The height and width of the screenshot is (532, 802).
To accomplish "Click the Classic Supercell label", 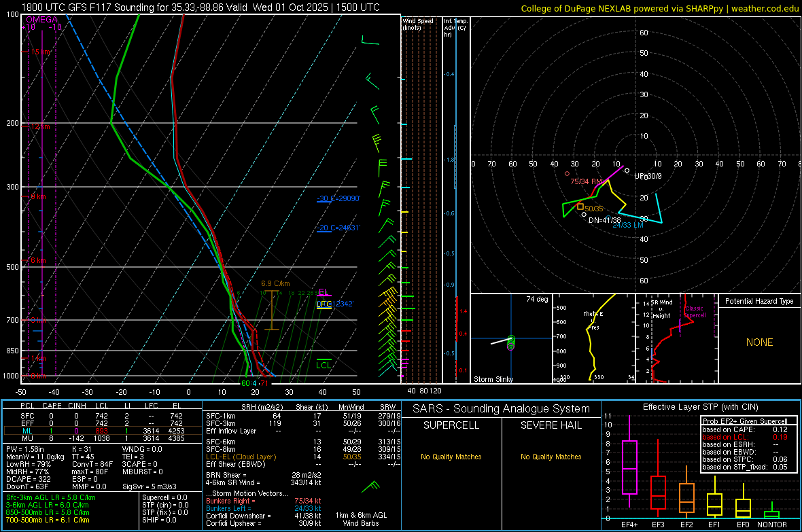I will point(695,312).
